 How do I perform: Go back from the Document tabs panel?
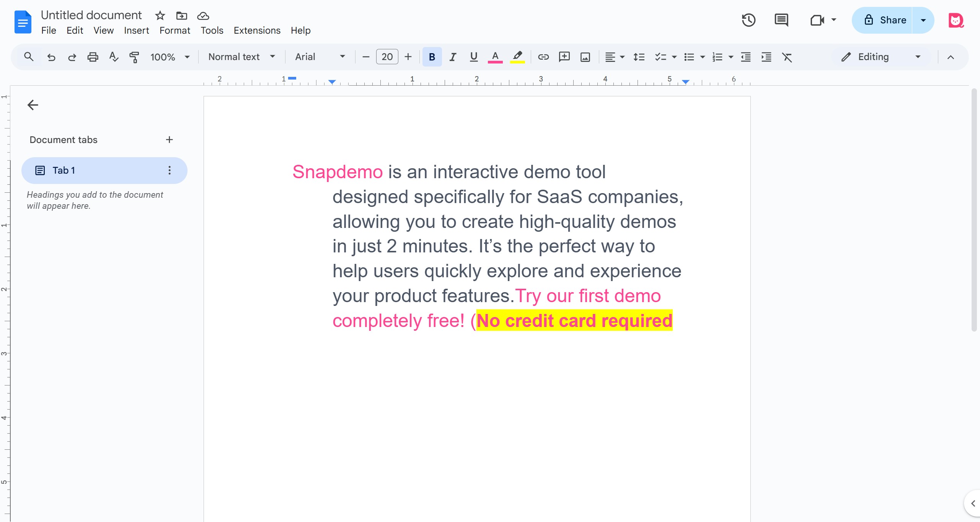pos(33,105)
